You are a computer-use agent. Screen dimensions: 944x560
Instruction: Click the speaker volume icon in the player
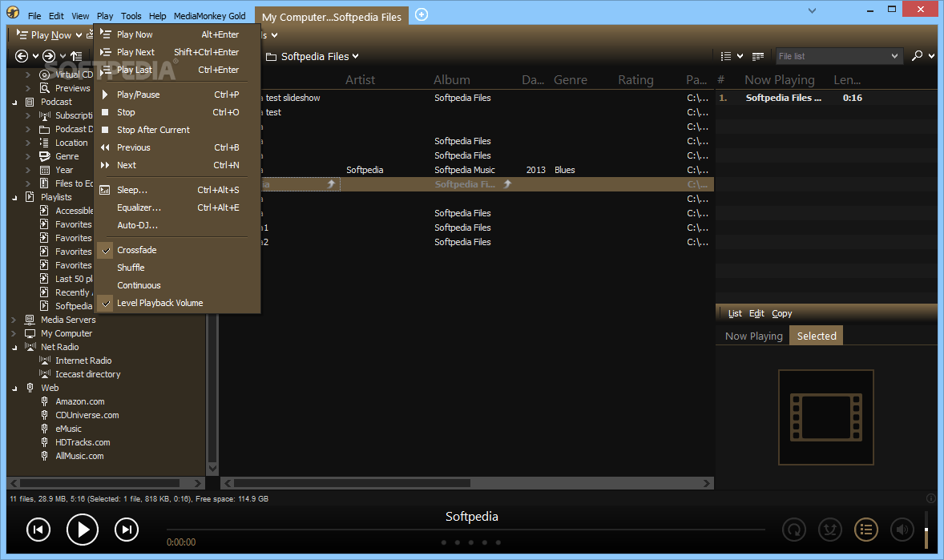click(x=902, y=530)
